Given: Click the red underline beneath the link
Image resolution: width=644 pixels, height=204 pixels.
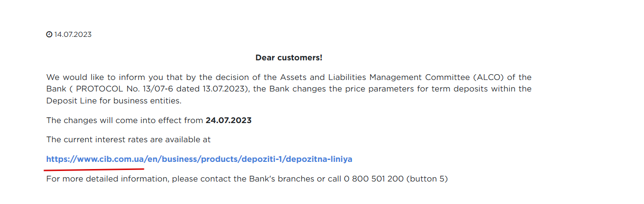Looking at the screenshot, I should (94, 169).
